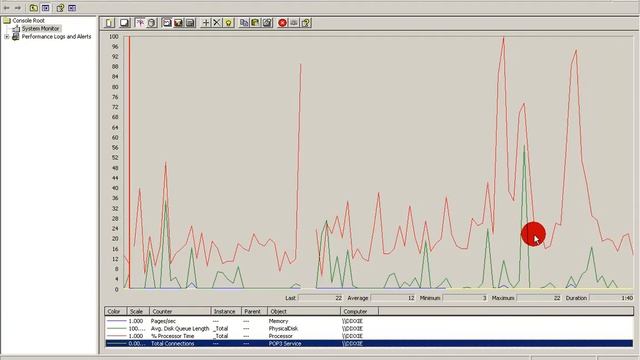640x360 pixels.
Task: Click Avg. Disk Queue Length color swatch
Action: [x=116, y=329]
